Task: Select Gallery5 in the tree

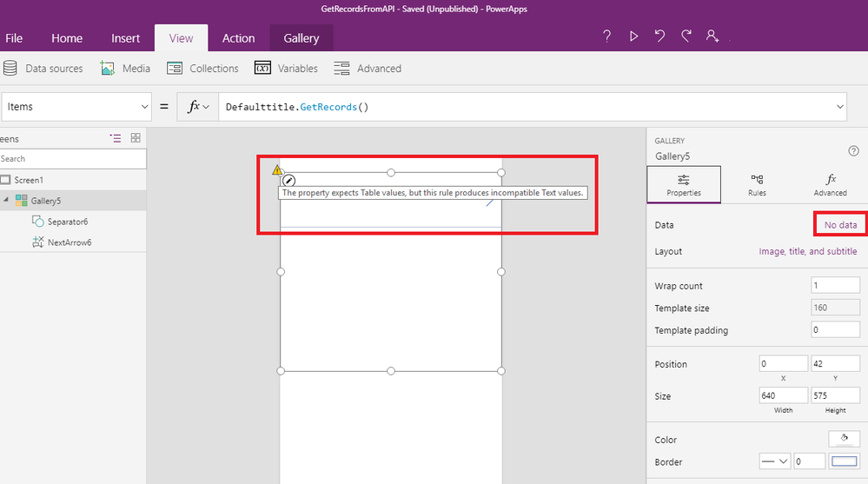Action: click(x=46, y=201)
